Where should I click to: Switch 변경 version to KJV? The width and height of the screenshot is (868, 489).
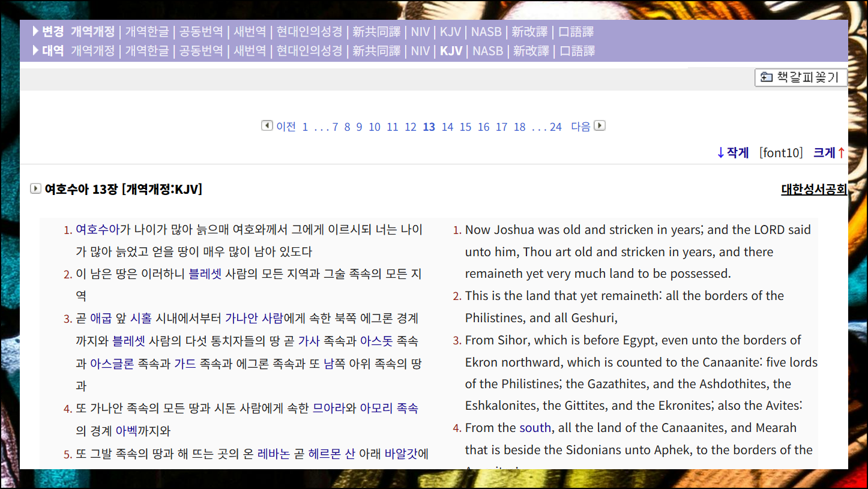(450, 32)
